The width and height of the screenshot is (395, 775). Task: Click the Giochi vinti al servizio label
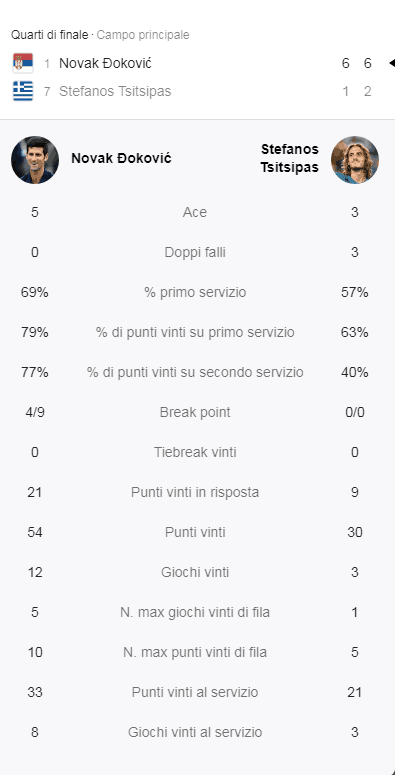coord(195,732)
